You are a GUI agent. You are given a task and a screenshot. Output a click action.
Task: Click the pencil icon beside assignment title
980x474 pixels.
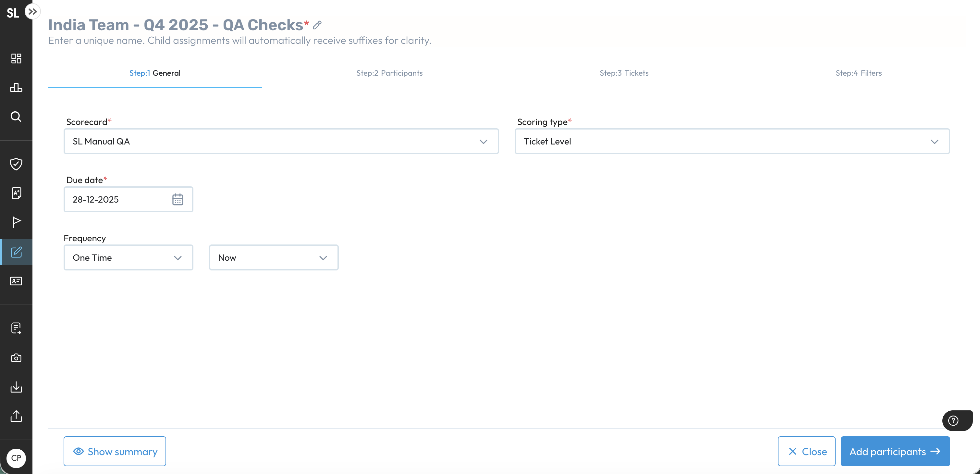(317, 26)
